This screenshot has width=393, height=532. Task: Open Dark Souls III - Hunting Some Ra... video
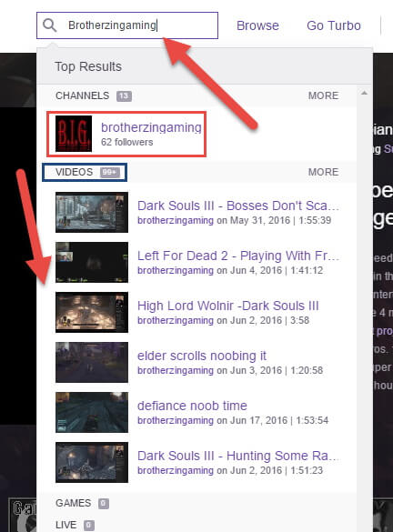pos(238,456)
